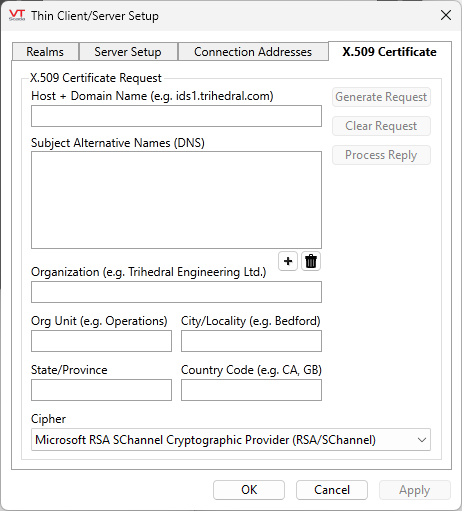Click the VTScada logo in title bar
Screen dimensions: 462x511
point(17,15)
